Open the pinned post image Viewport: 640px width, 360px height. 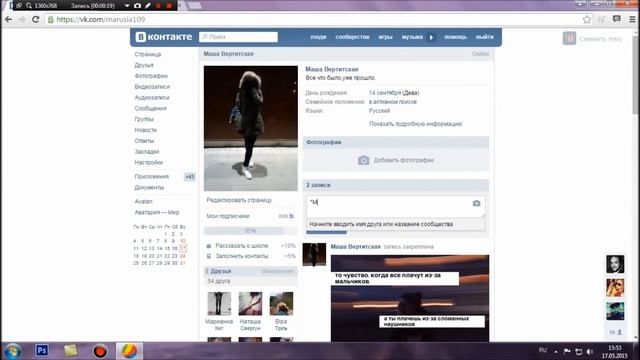pyautogui.click(x=410, y=298)
